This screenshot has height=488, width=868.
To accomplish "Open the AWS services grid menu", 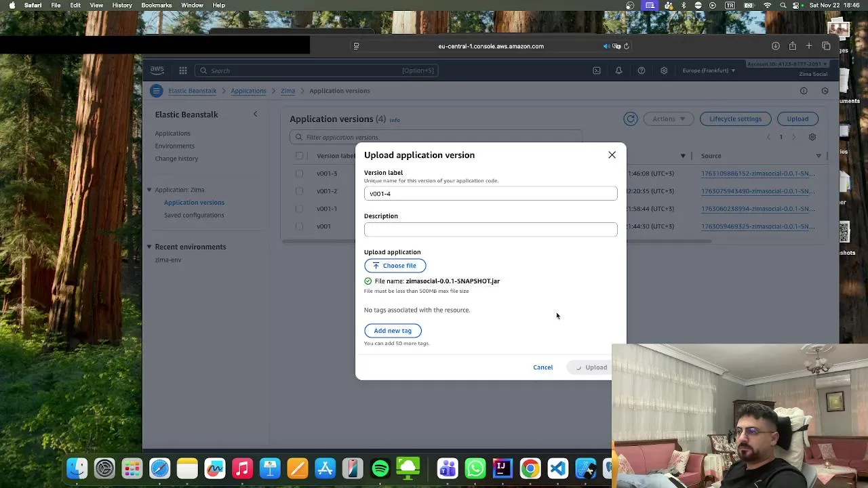I will point(183,70).
